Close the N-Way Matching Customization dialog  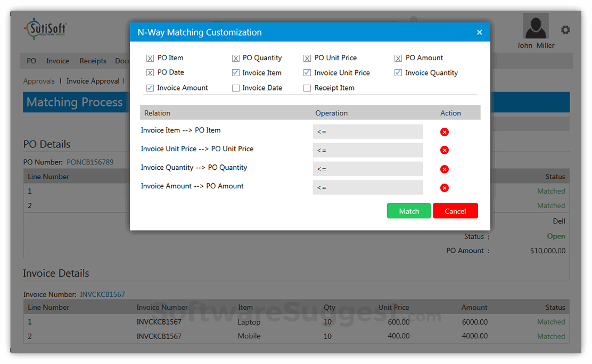pyautogui.click(x=479, y=32)
